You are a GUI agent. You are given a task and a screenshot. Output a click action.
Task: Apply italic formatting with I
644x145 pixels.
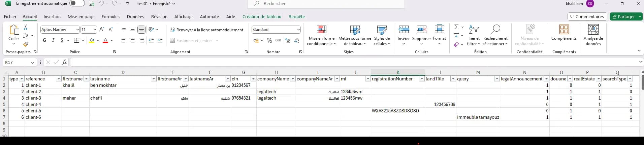(x=53, y=40)
